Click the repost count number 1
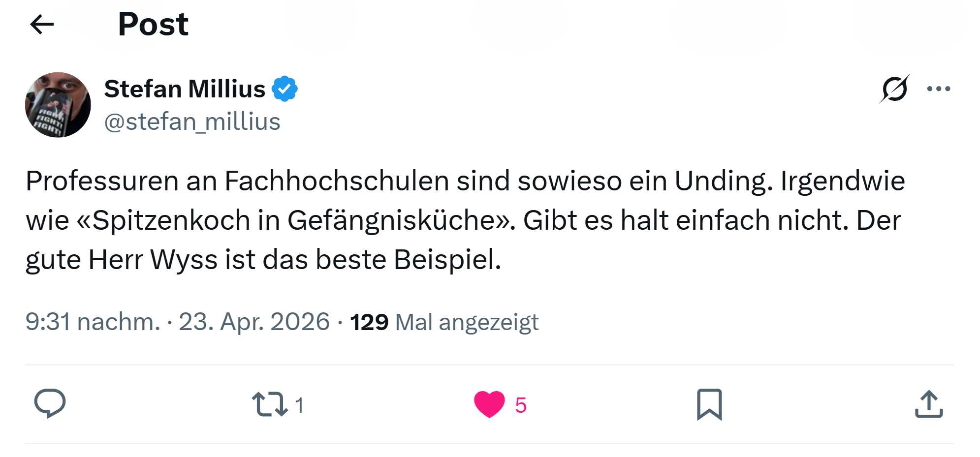Screen dimensions: 980x457 pyautogui.click(x=299, y=405)
